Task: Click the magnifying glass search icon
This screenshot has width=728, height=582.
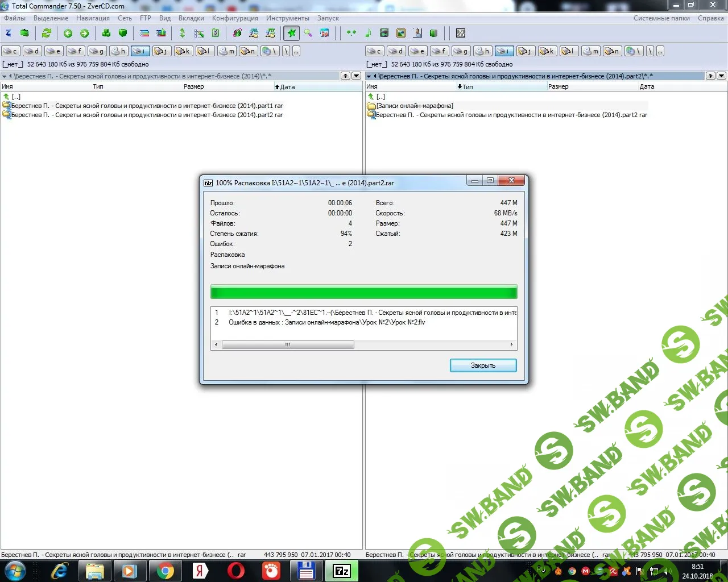Action: 308,33
